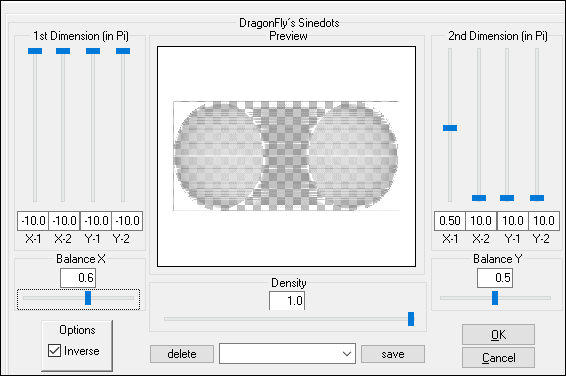Click the Balance X value field
Screen dimensions: 566x376
(x=78, y=278)
